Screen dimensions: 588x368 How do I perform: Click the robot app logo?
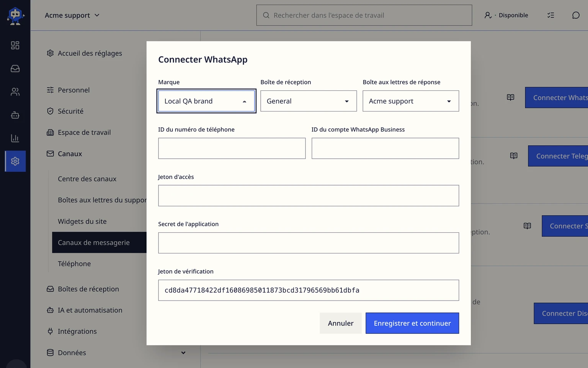tap(15, 16)
